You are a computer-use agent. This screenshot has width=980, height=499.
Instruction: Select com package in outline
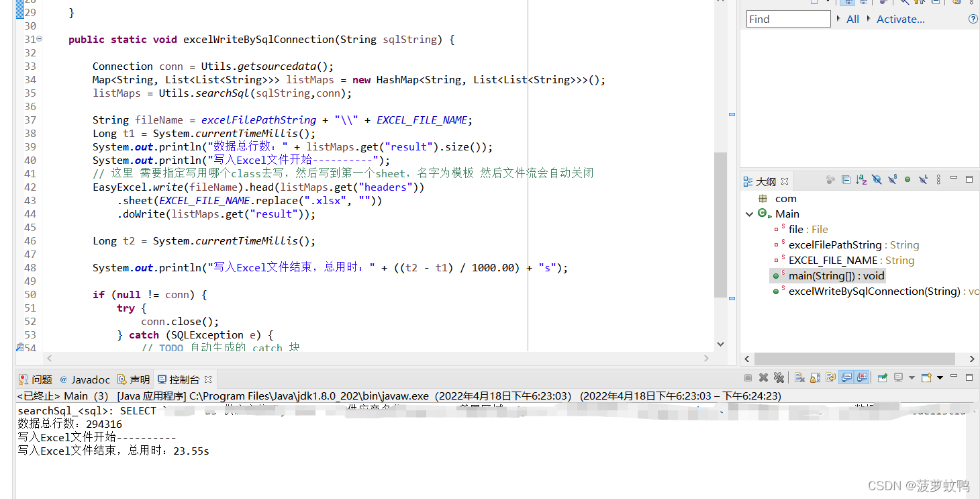tap(786, 199)
